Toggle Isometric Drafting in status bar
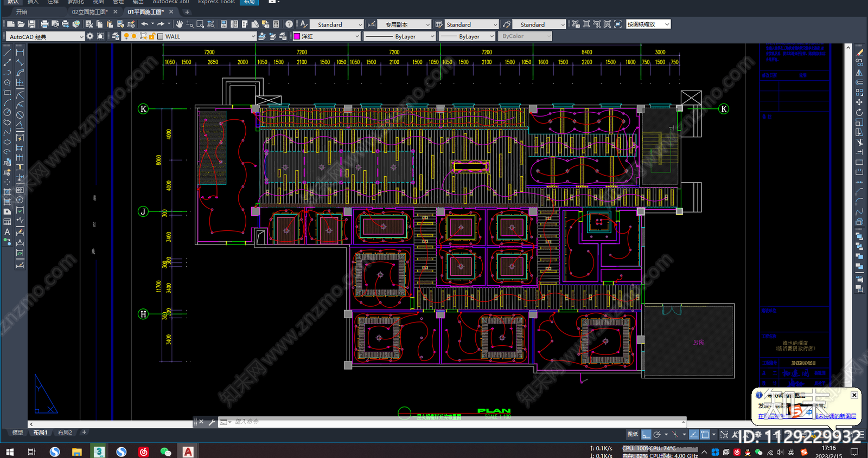The height and width of the screenshot is (458, 868). point(675,434)
